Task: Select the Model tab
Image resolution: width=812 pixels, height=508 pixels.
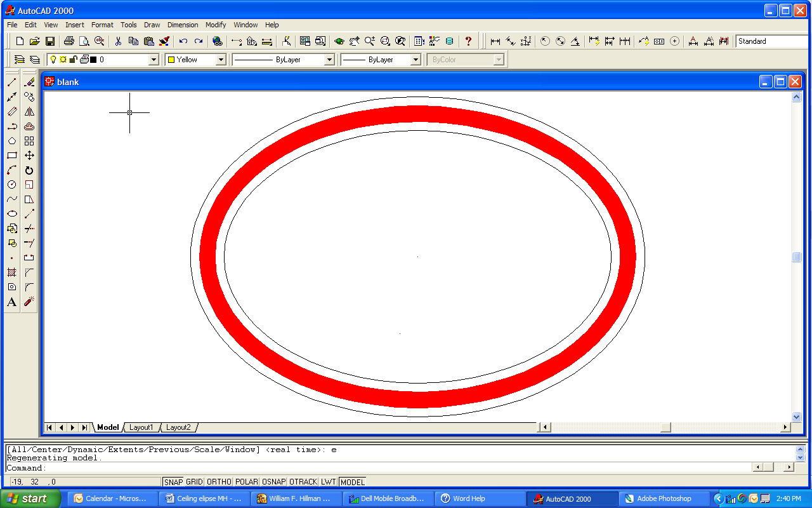Action: pos(108,427)
